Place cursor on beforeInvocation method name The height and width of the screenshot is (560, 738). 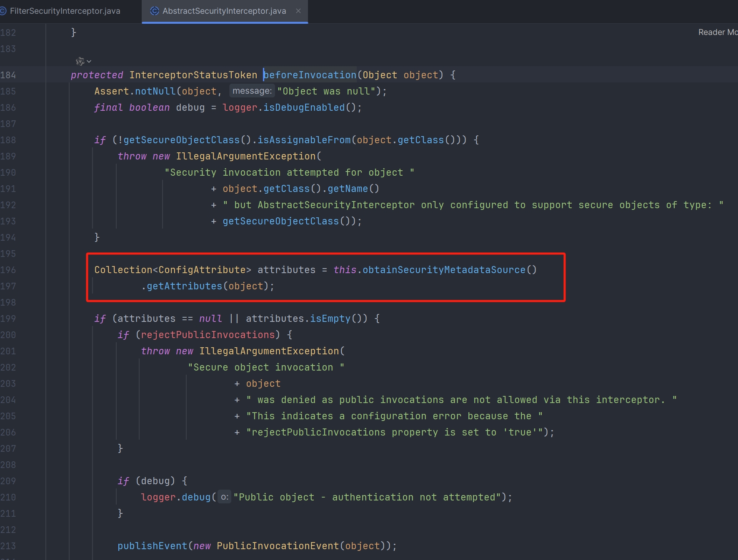pyautogui.click(x=310, y=75)
